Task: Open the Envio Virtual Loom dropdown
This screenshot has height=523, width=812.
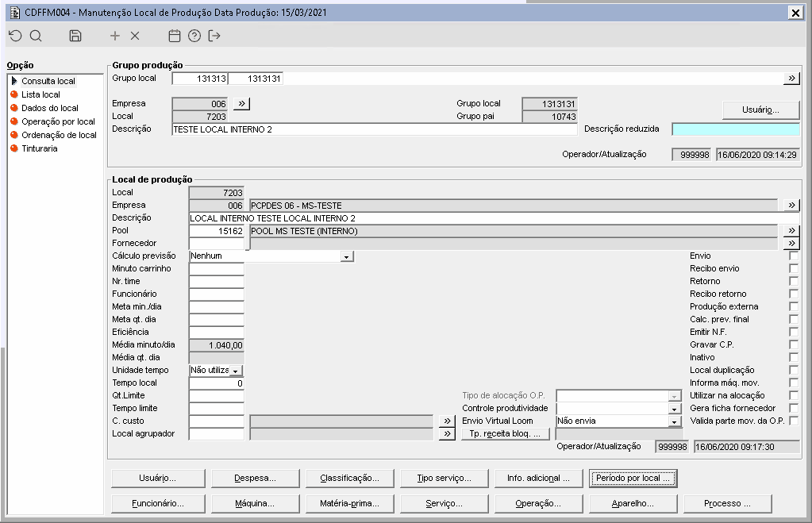Action: tap(674, 422)
